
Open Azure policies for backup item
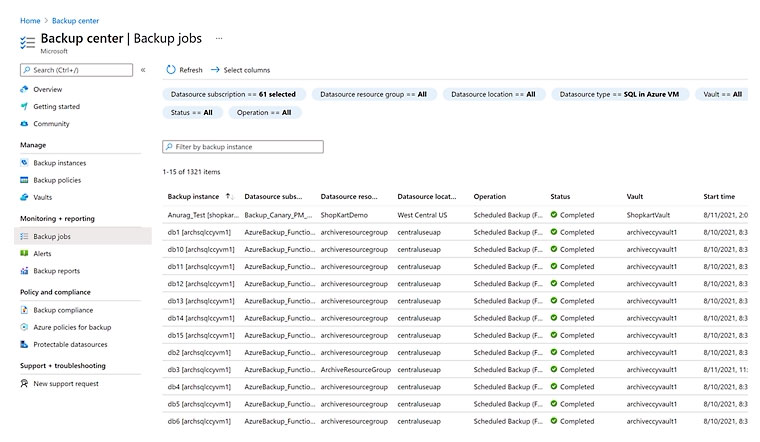pos(72,327)
